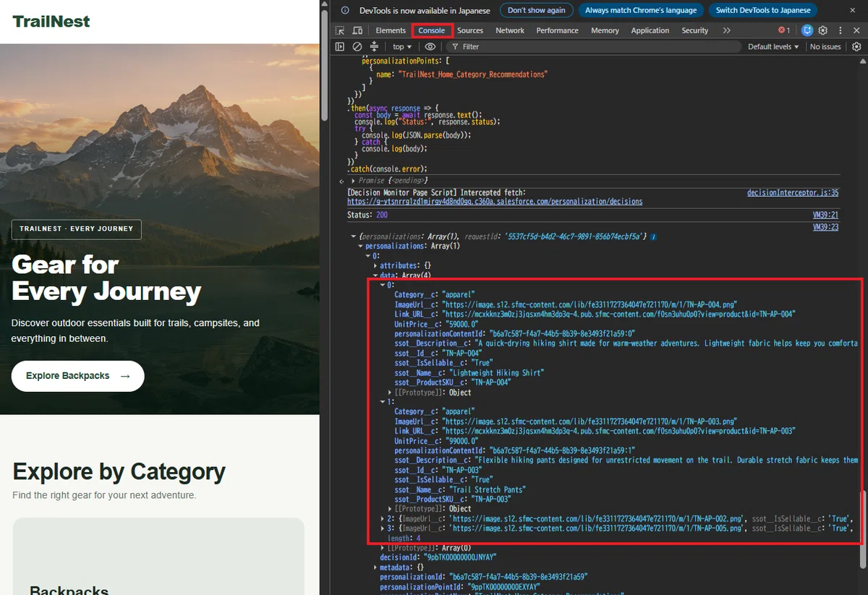Open DevTools settings gear in the tab bar
Screen dimensions: 868x595
coord(823,30)
